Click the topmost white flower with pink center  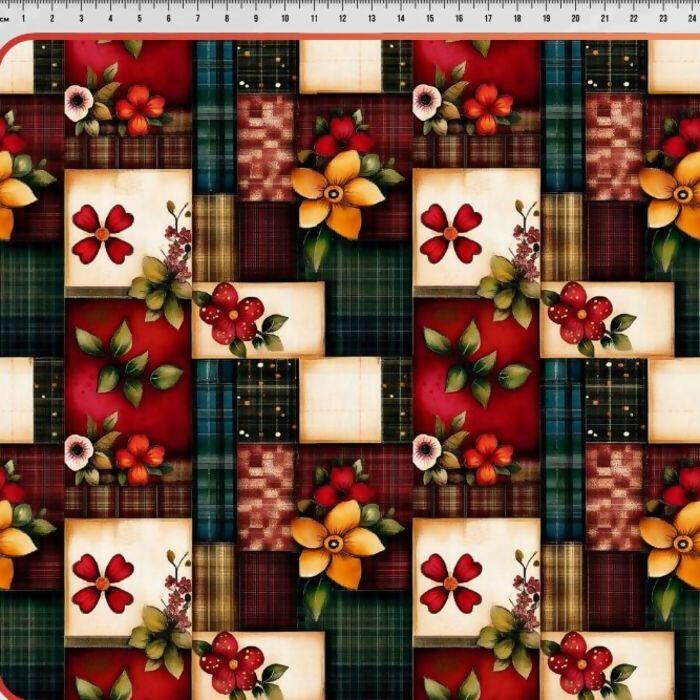tap(79, 101)
